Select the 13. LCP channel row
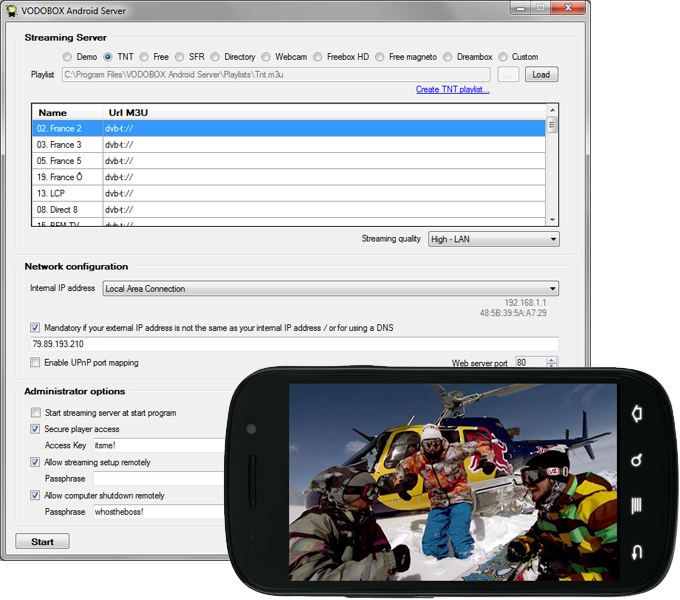This screenshot has height=600, width=680. coord(288,193)
